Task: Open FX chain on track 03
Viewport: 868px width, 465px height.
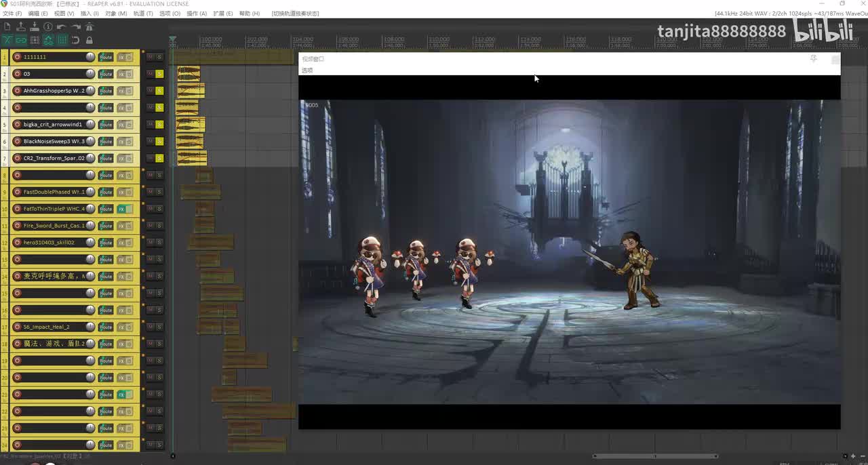Action: (122, 74)
